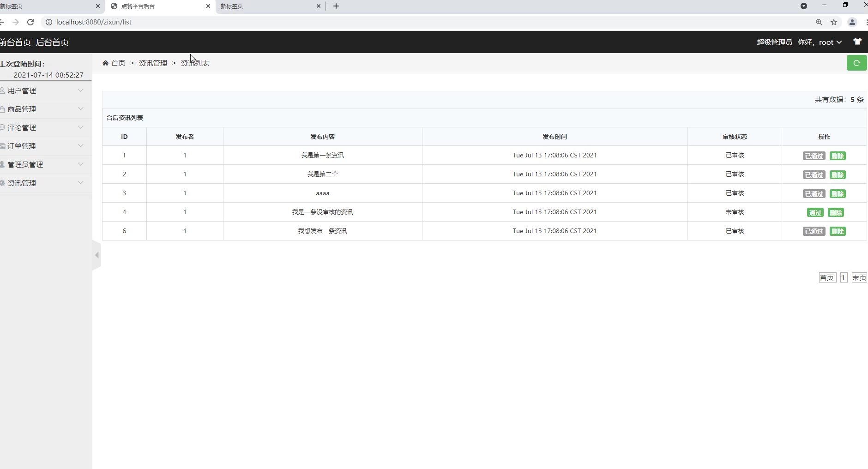Click the 审核状态 column header

coord(735,137)
